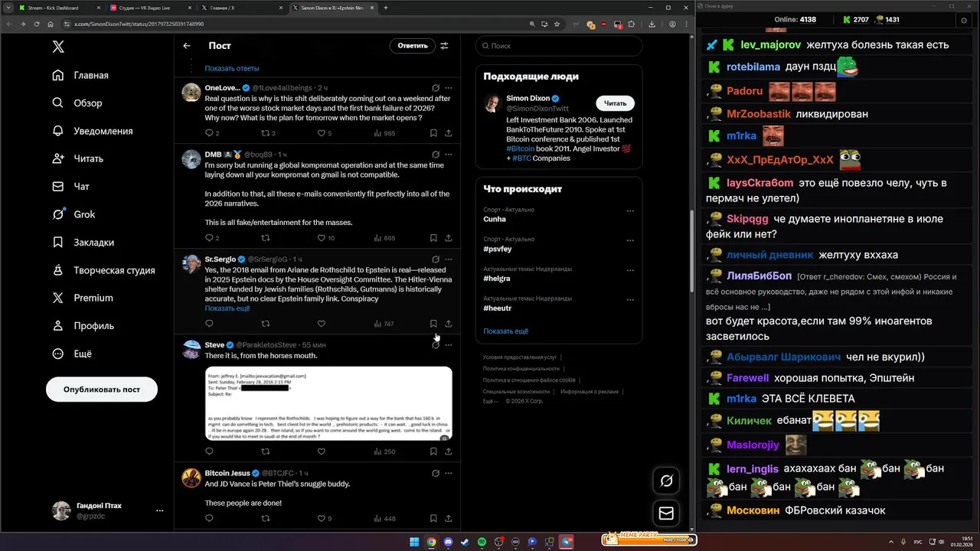980x551 pixels.
Task: Open reply sorting filter icon
Action: click(x=444, y=46)
